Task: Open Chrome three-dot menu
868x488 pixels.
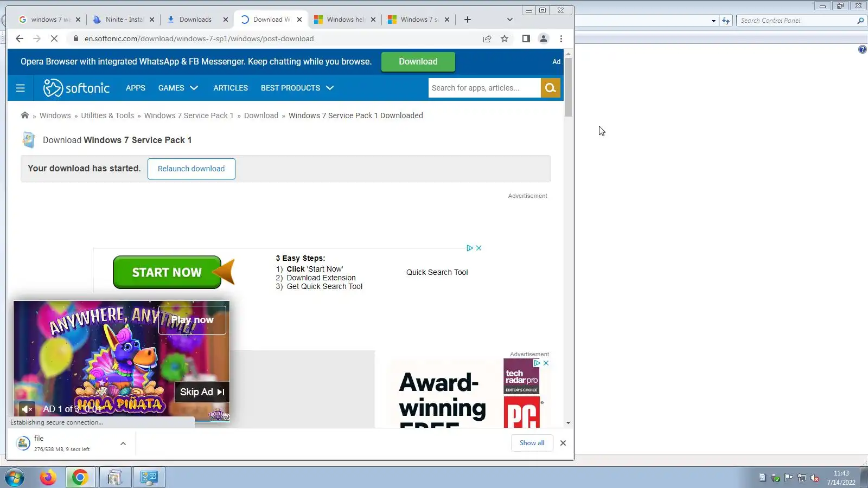Action: [561, 38]
